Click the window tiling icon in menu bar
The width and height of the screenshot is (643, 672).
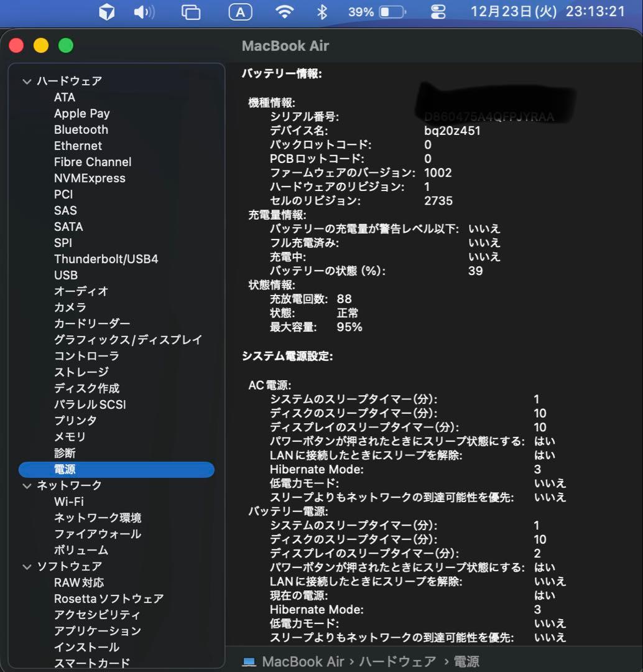pyautogui.click(x=192, y=12)
